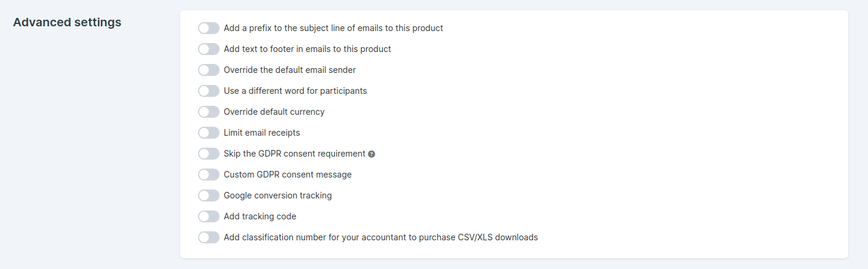The image size is (868, 269).
Task: Click the 'Google conversion tracking' label text
Action: [278, 195]
